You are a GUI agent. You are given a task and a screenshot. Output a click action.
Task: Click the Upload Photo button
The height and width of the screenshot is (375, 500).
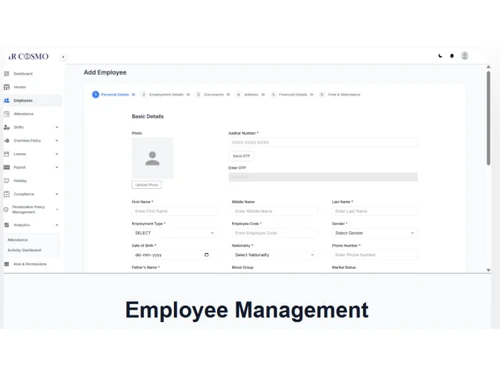point(147,185)
